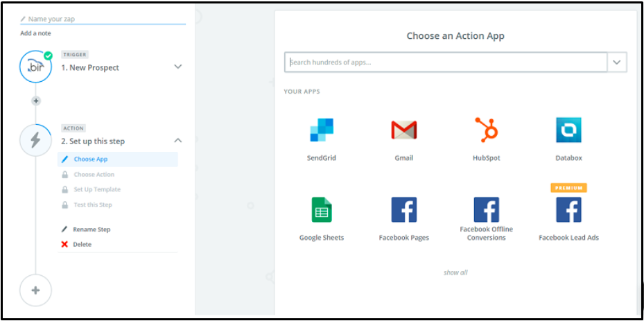Open the bir trigger step icon
The width and height of the screenshot is (644, 321).
36,67
